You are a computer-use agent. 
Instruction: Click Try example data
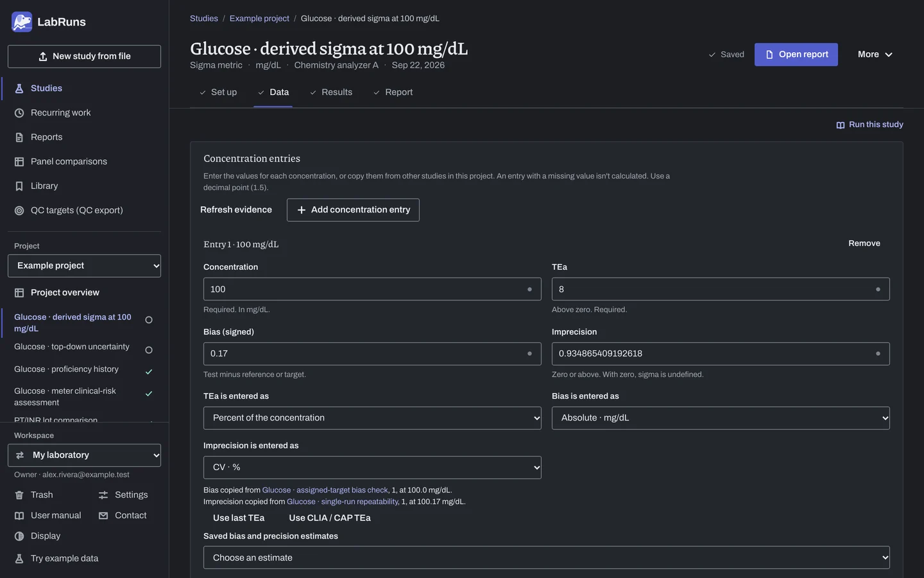pos(56,559)
